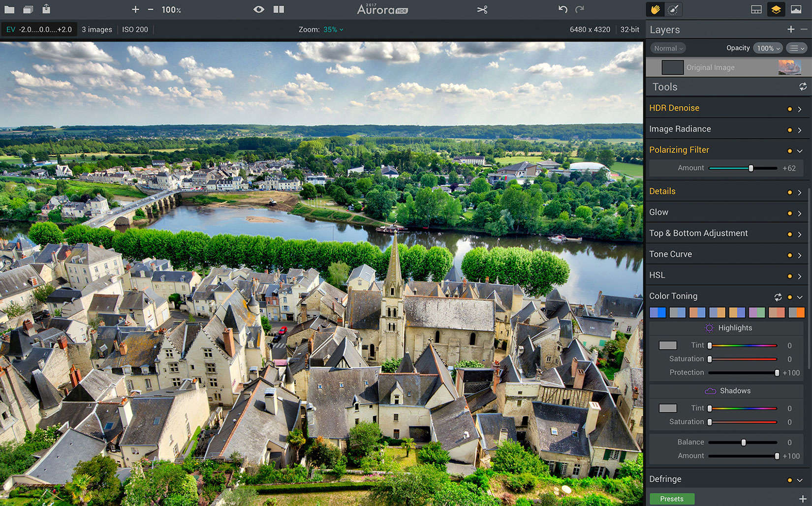Enable split-screen comparison view
812x506 pixels.
pyautogui.click(x=279, y=9)
